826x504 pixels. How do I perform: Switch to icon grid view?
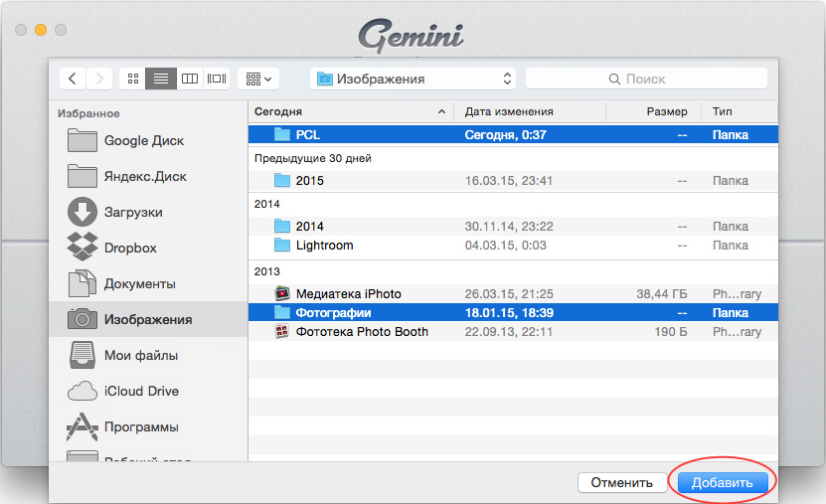(x=132, y=79)
